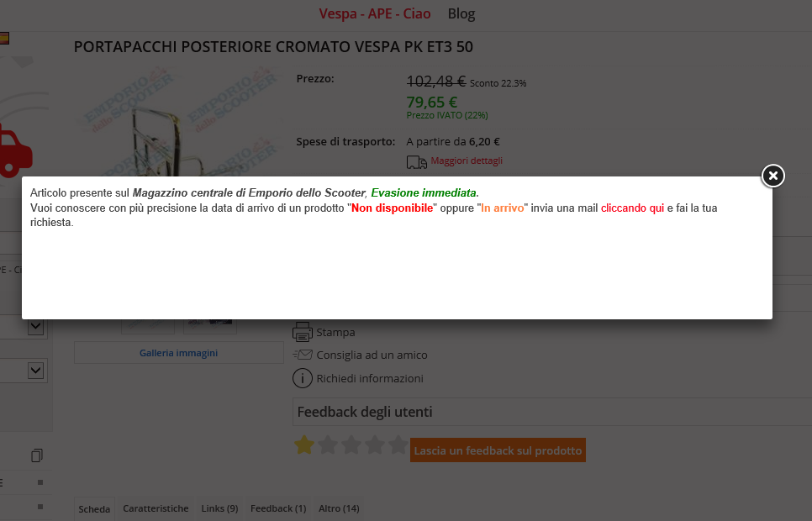Click the info circle icon for Richiedi informazioni
Viewport: 812px width, 521px height.
coord(303,378)
